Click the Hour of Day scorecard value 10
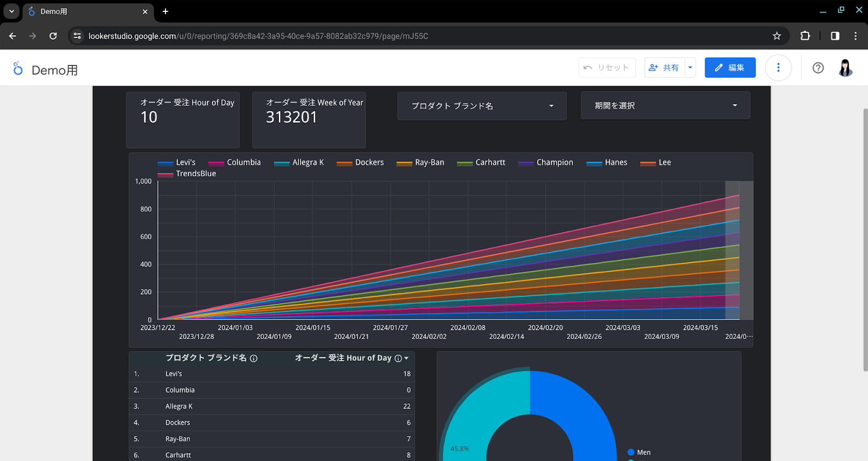 point(149,117)
